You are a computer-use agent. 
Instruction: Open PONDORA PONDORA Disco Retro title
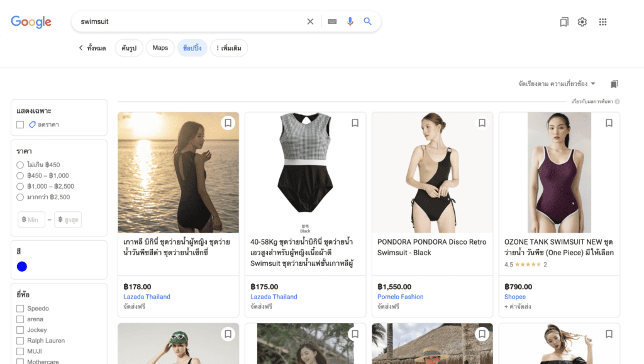[x=431, y=248]
